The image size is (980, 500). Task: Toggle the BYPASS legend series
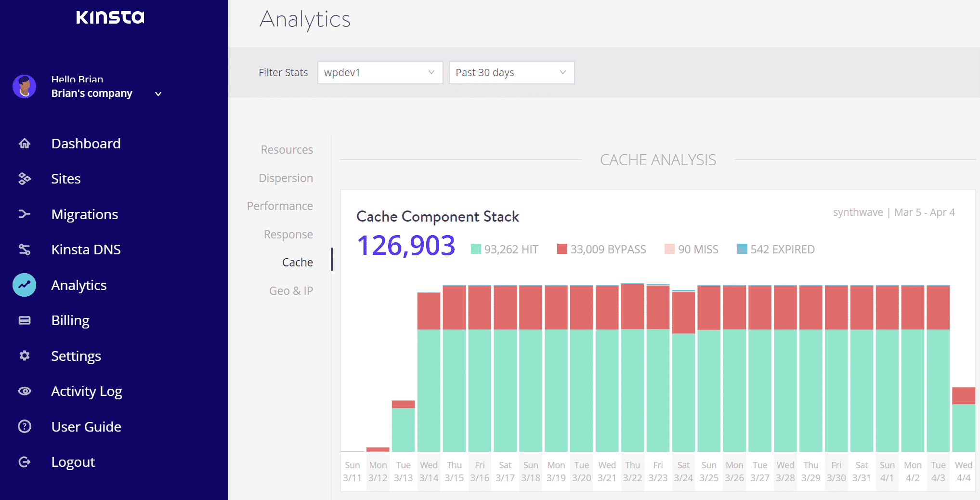pos(601,249)
